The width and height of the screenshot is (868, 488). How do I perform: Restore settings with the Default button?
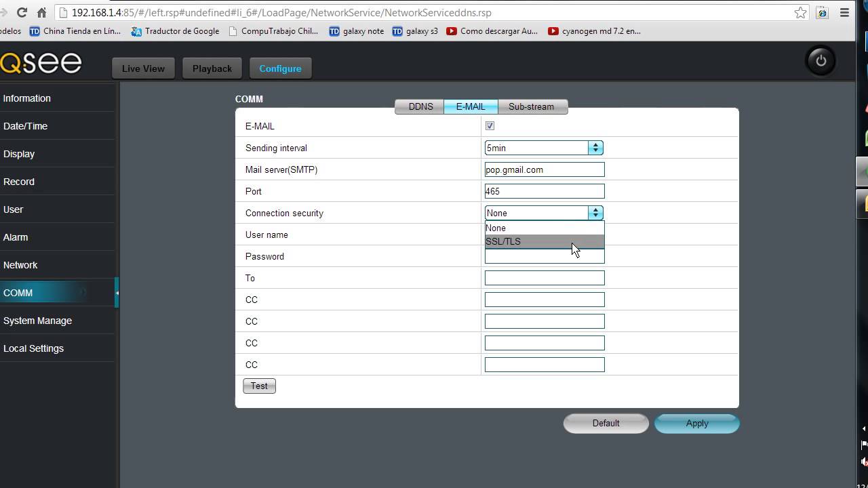[x=606, y=423]
